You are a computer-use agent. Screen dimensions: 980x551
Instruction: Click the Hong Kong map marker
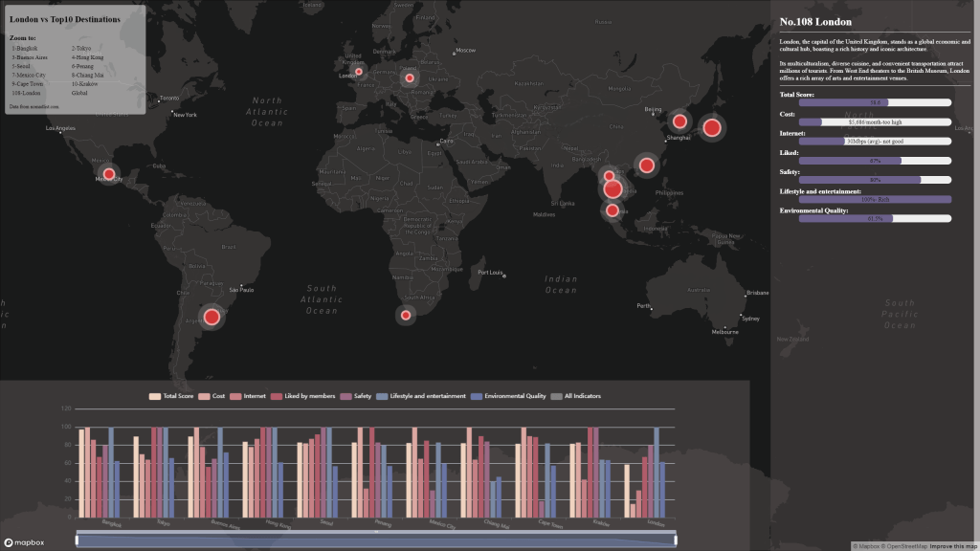(x=646, y=165)
